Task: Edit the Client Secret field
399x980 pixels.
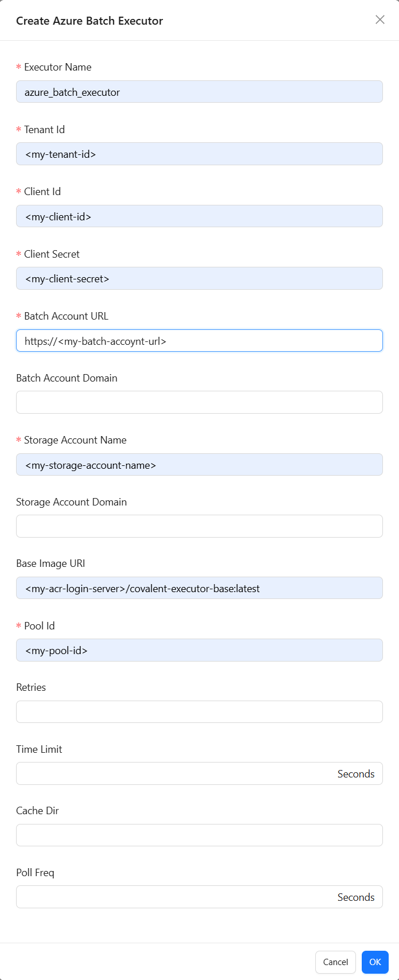Action: (199, 278)
